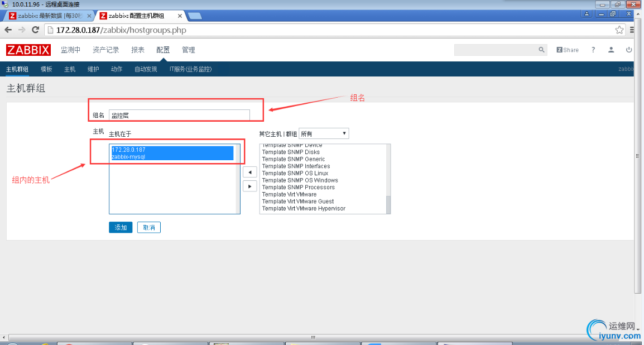
Task: Open the 其它主机 | 群组 dropdown
Action: 324,133
